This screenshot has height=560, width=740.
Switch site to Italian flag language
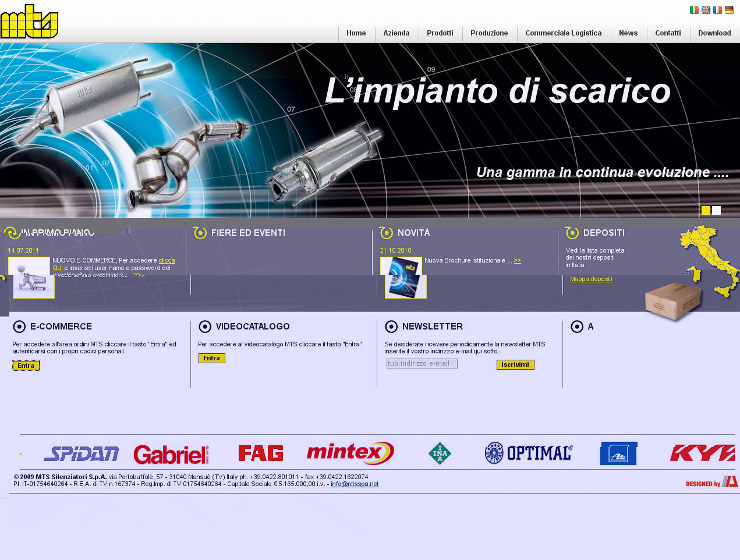(x=694, y=10)
